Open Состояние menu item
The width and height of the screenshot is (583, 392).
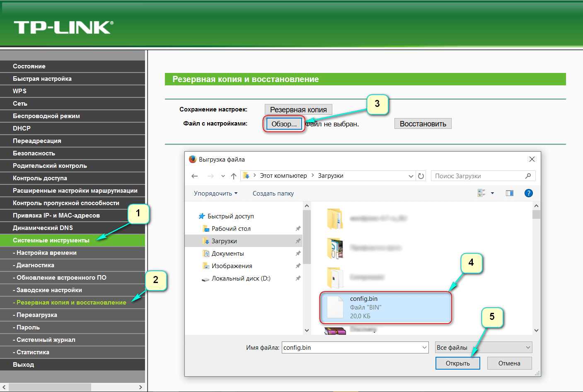pyautogui.click(x=73, y=66)
